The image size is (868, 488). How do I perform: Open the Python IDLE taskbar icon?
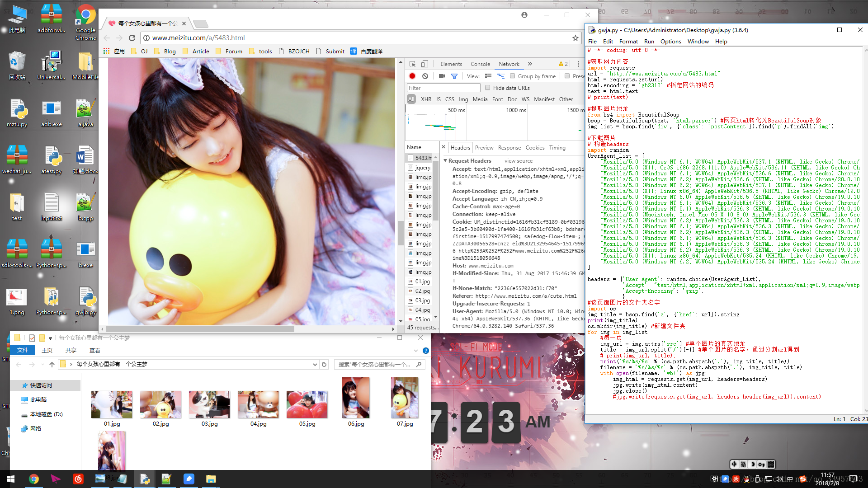pos(145,479)
